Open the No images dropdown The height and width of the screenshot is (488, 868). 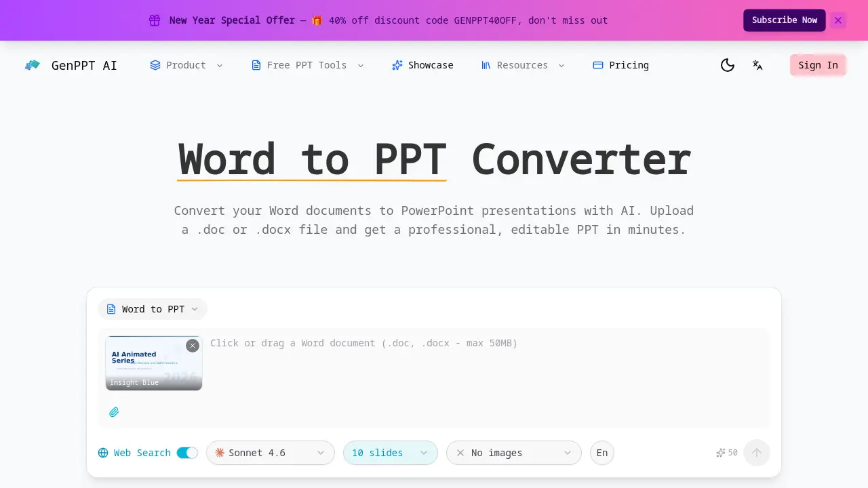514,453
